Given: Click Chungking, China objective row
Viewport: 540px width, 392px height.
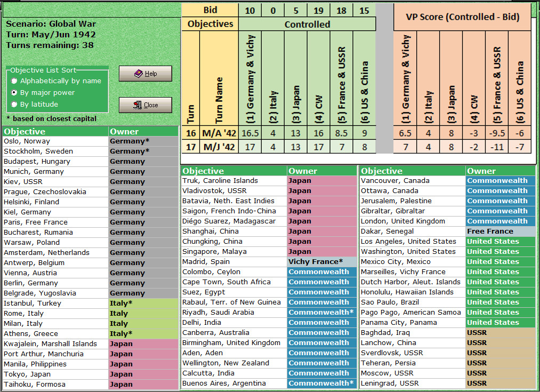Looking at the screenshot, I should click(x=269, y=242).
